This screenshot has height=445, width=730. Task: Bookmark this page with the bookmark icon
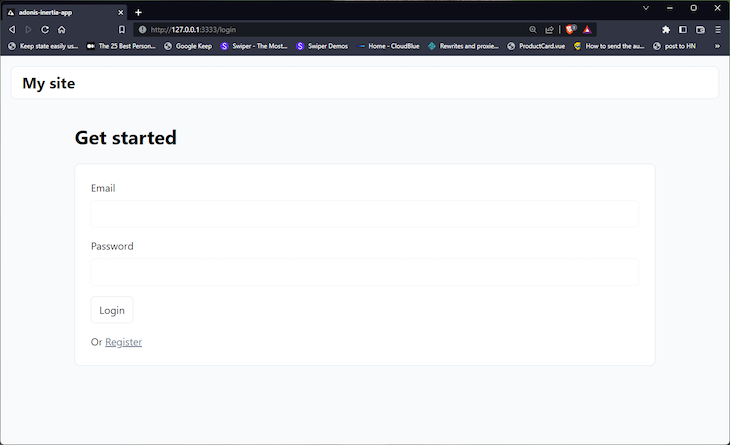[122, 30]
